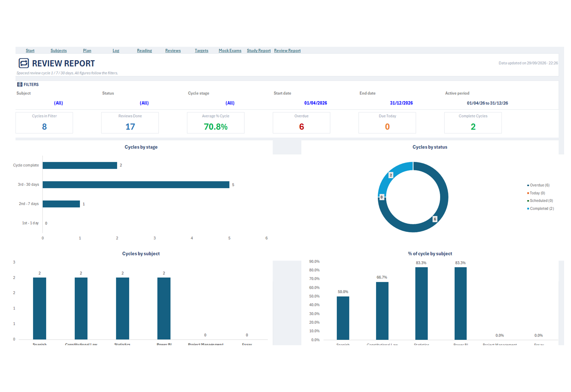Select the Cycles by status chart title
The width and height of the screenshot is (571, 392).
click(430, 147)
